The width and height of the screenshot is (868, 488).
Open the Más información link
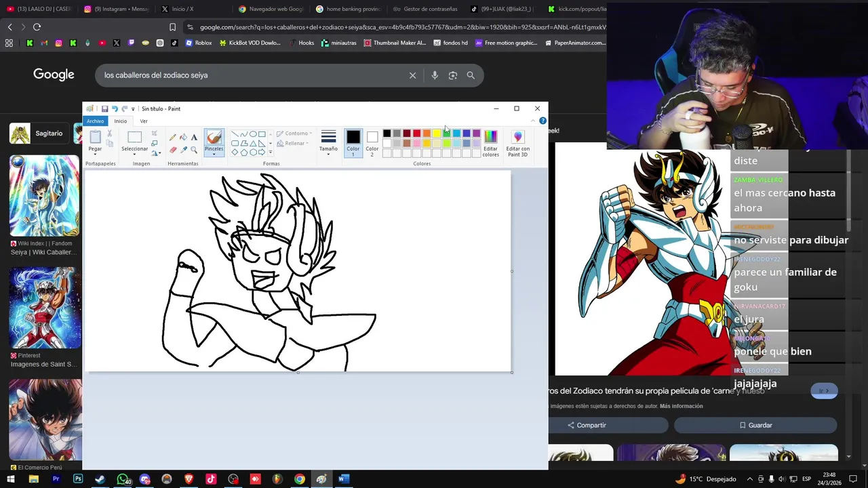681,406
